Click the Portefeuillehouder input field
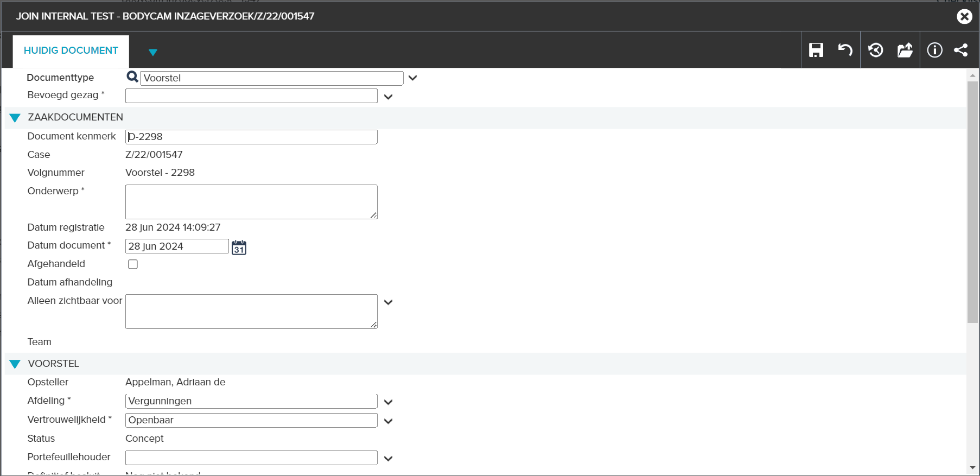Screen dimensions: 980x476 (251, 458)
